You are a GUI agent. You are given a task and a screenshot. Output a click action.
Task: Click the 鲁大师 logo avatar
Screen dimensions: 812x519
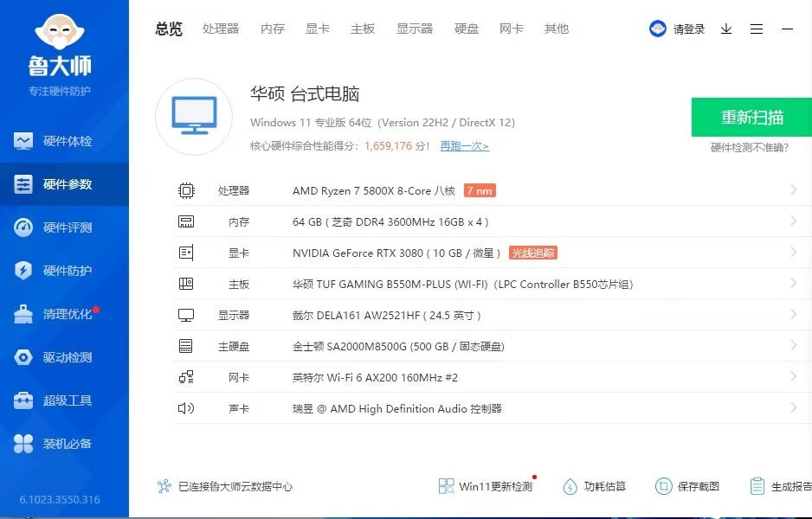[60, 32]
